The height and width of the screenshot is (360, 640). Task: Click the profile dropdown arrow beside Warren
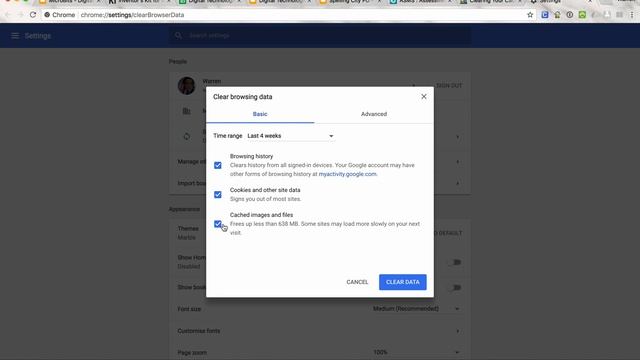point(413,86)
